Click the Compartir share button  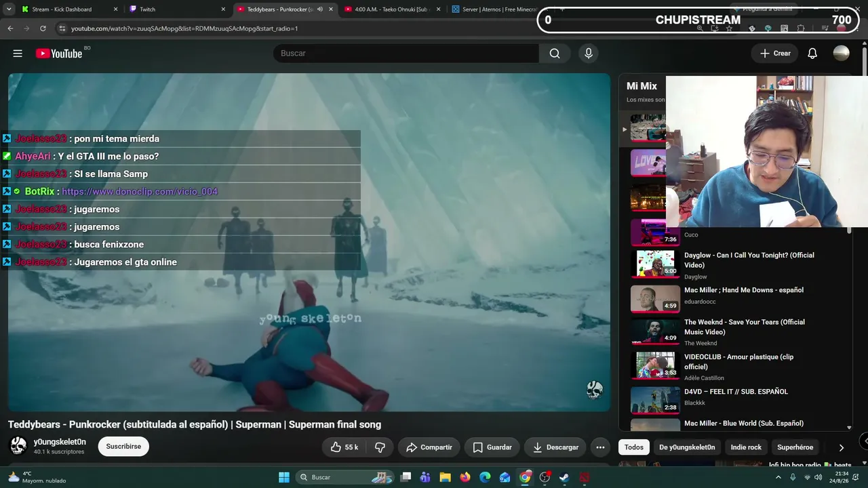429,447
